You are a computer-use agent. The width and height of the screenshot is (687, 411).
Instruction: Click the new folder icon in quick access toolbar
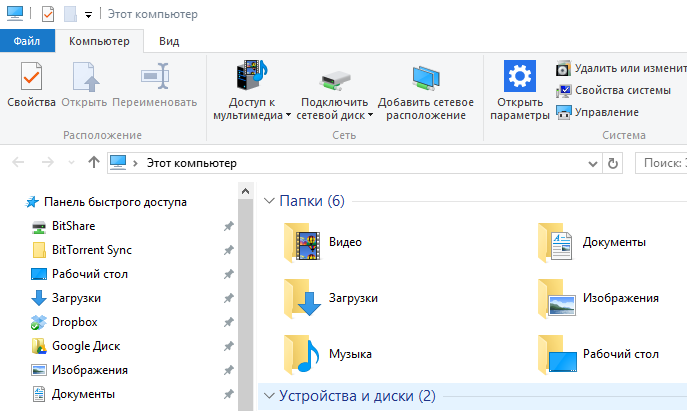(70, 14)
